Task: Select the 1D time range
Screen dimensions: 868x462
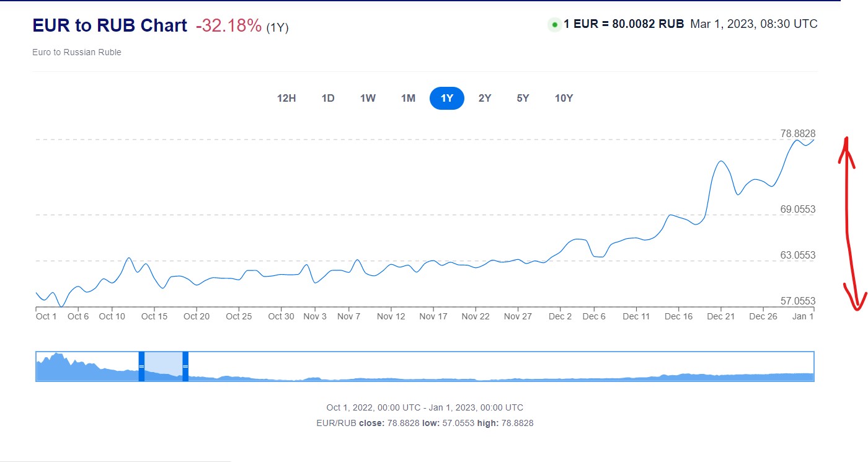Action: (x=328, y=98)
